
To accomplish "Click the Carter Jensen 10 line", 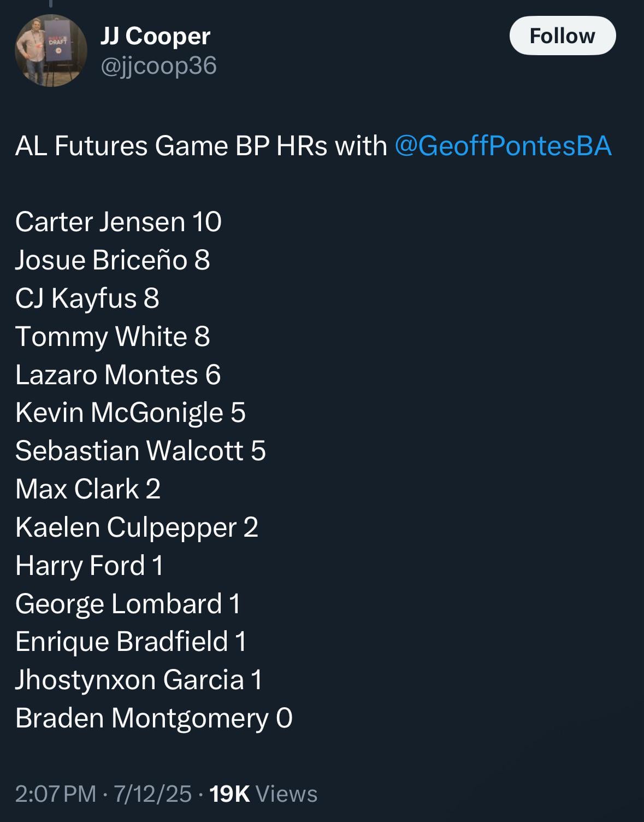I will pyautogui.click(x=118, y=222).
